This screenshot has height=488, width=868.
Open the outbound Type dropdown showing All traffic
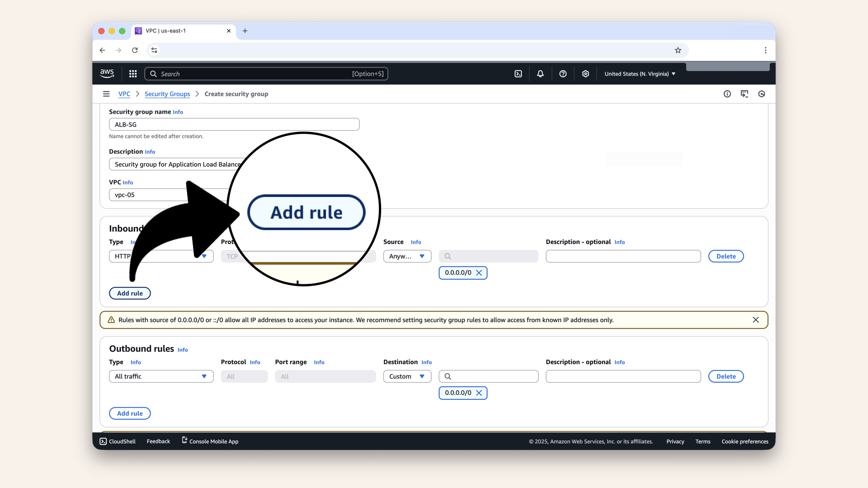point(160,376)
